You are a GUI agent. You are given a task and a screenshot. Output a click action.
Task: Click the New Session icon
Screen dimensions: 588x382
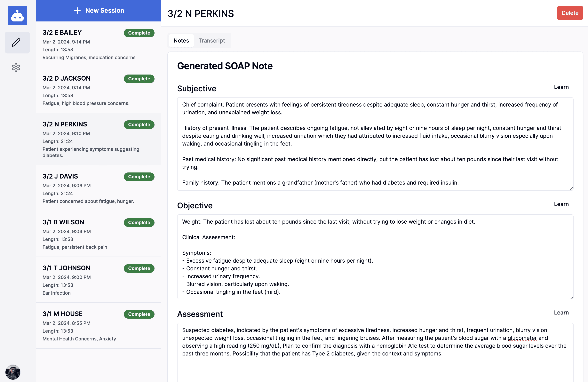click(77, 10)
